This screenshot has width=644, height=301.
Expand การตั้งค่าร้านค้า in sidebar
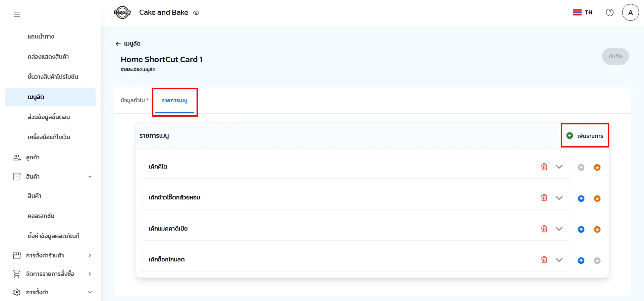click(x=90, y=255)
